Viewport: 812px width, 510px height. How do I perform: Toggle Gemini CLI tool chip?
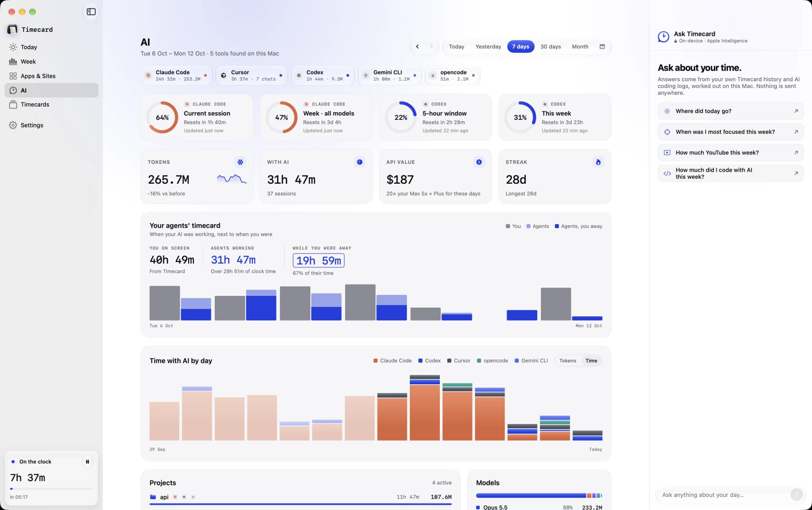click(x=390, y=75)
